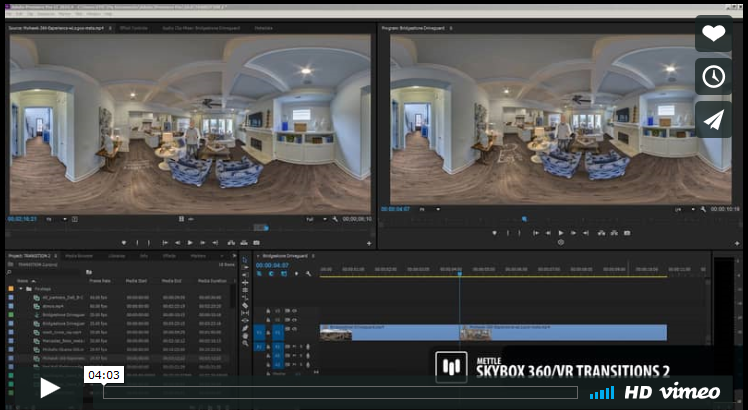The width and height of the screenshot is (748, 410).
Task: Click the timeline playhead marker
Action: (x=460, y=273)
